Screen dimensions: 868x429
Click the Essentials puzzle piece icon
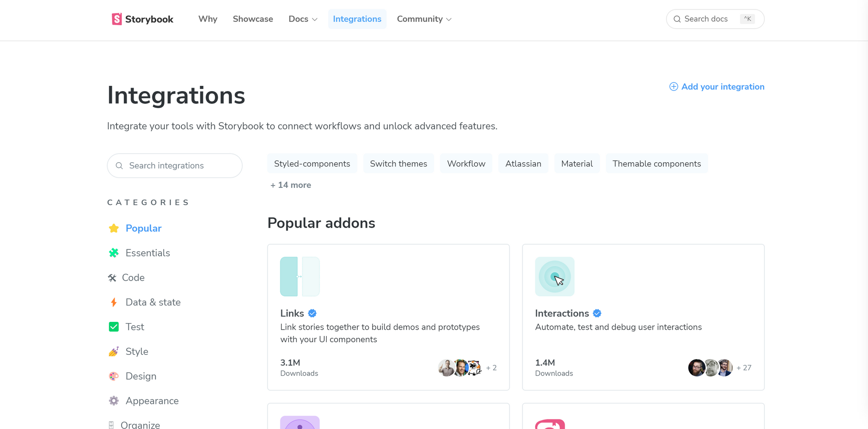pos(113,253)
